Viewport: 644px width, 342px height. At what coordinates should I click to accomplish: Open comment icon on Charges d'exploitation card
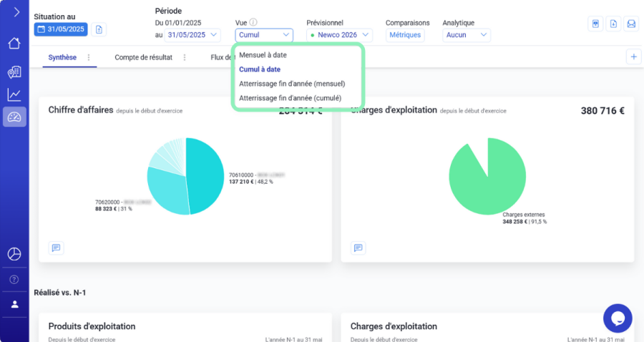(x=358, y=248)
